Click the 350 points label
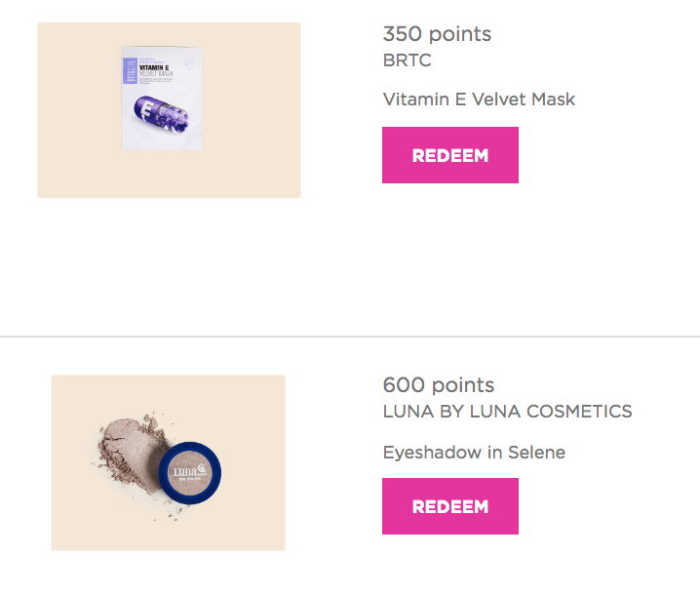The width and height of the screenshot is (700, 595). click(x=437, y=34)
